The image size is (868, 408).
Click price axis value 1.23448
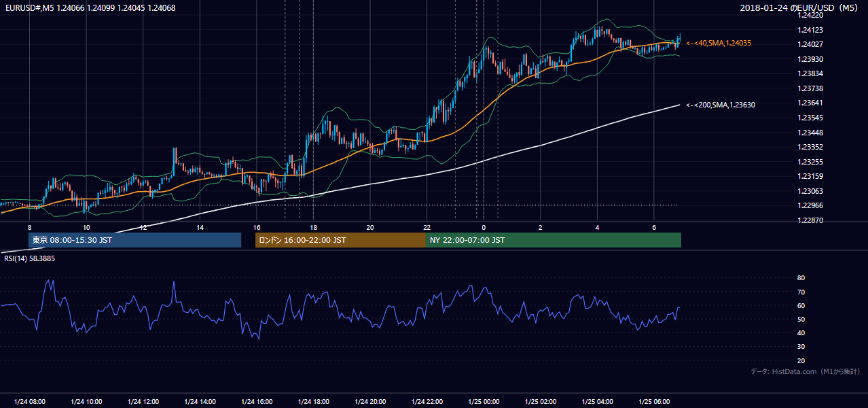(x=810, y=133)
